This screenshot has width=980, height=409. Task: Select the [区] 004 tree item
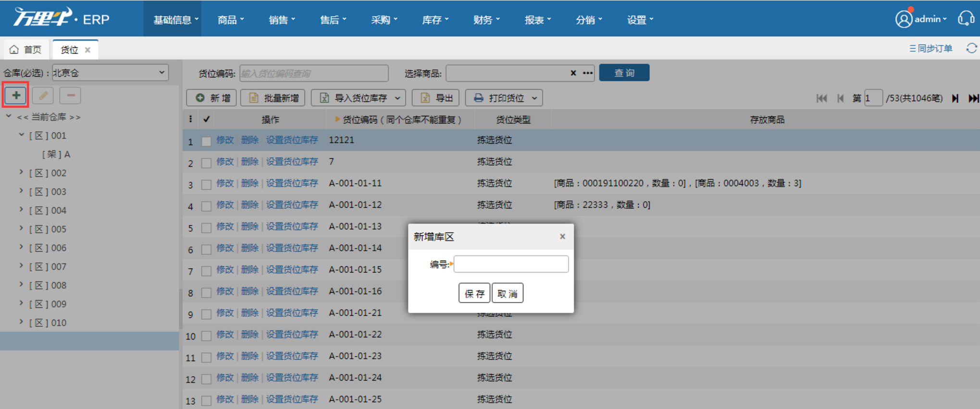(48, 210)
